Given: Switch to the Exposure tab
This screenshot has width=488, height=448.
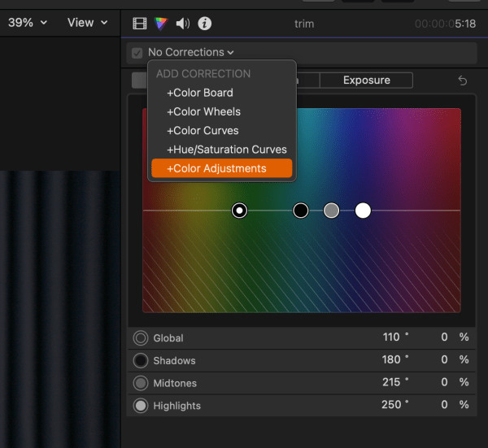Looking at the screenshot, I should coord(366,80).
